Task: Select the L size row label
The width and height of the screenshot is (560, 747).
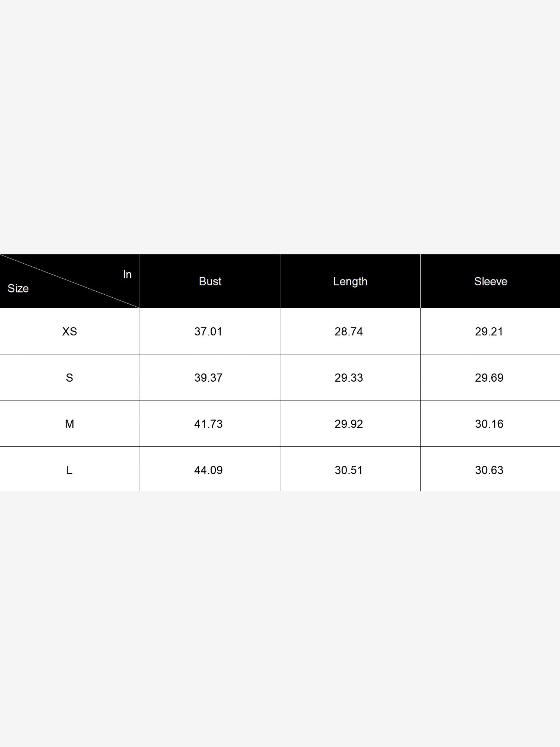Action: 69,470
